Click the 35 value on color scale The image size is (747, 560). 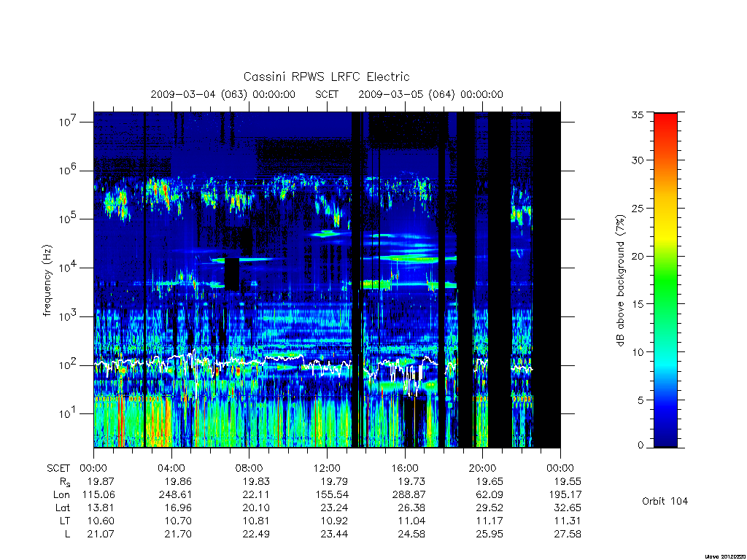pyautogui.click(x=638, y=114)
